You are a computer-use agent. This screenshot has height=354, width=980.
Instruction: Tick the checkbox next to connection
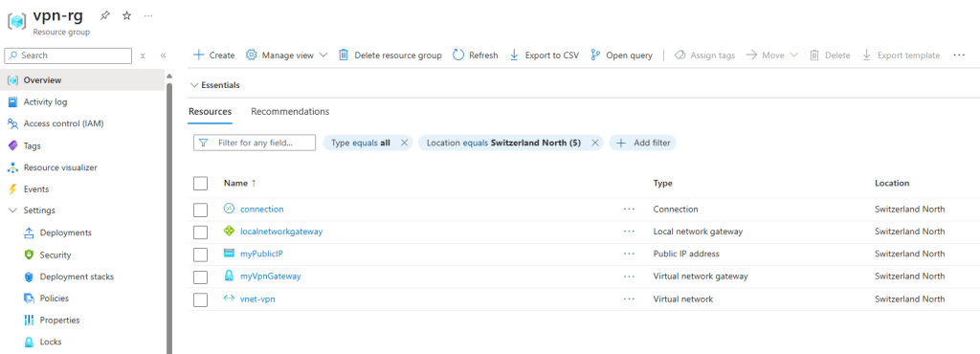point(200,210)
